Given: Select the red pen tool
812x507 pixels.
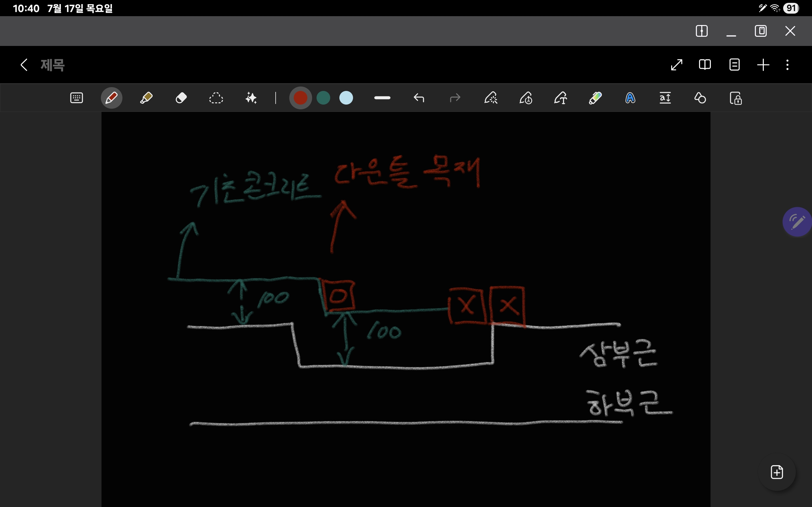Looking at the screenshot, I should coord(111,98).
